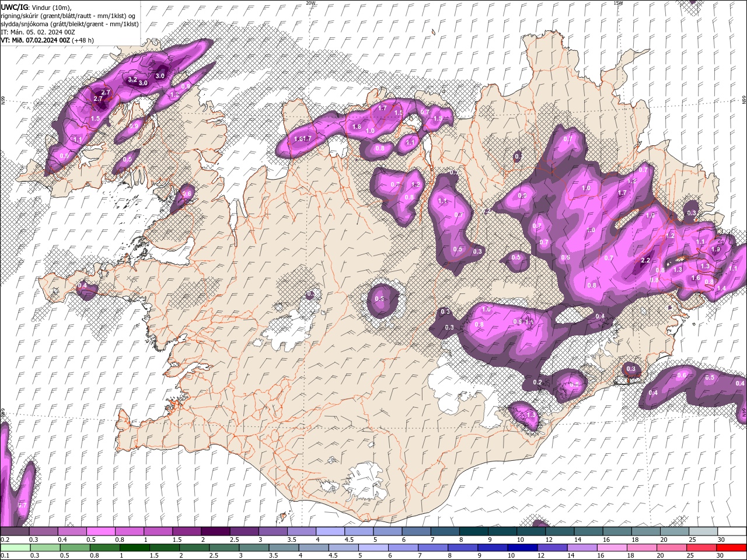Click the '0.1' number on the rain legend scale
Viewport: 747px width, 560px height.
tap(5, 556)
